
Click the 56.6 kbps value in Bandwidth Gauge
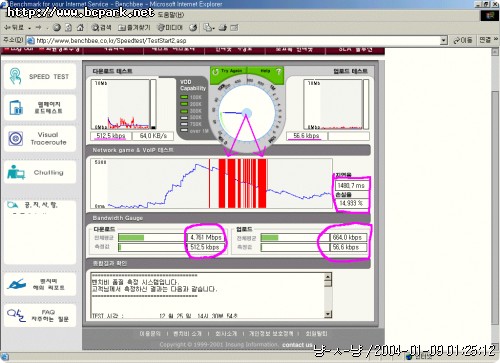[348, 247]
